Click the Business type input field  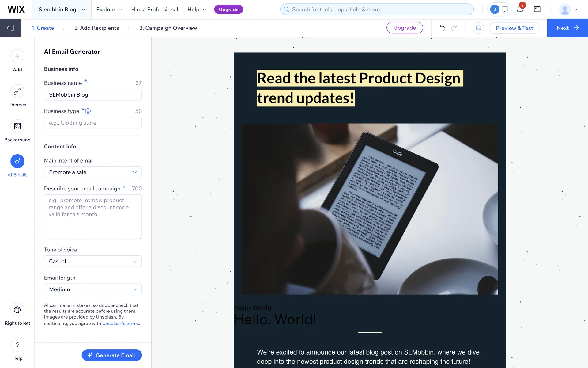coord(93,123)
